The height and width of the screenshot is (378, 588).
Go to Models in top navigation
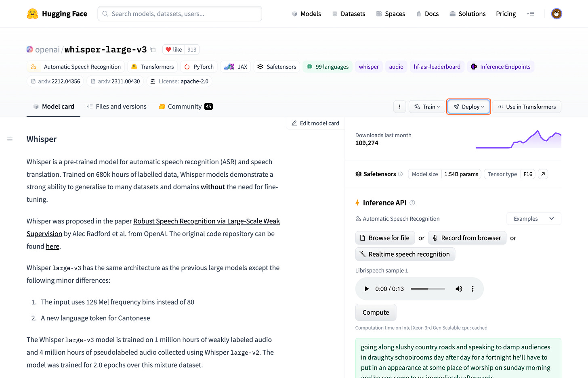point(306,14)
